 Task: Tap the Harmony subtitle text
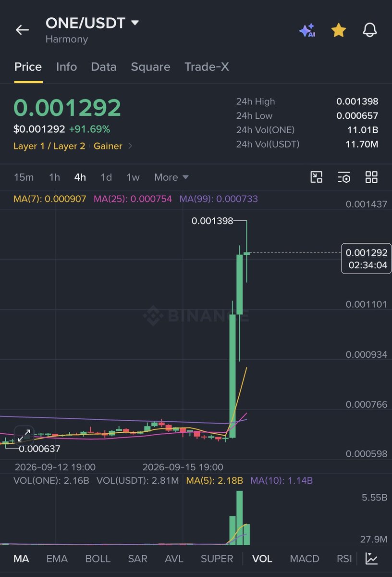click(x=67, y=39)
